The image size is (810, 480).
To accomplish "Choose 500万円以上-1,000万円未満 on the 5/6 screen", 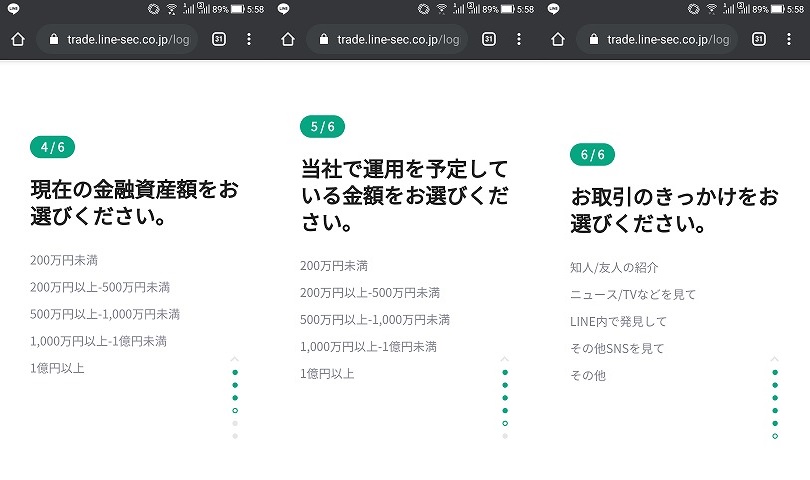I will pyautogui.click(x=375, y=319).
